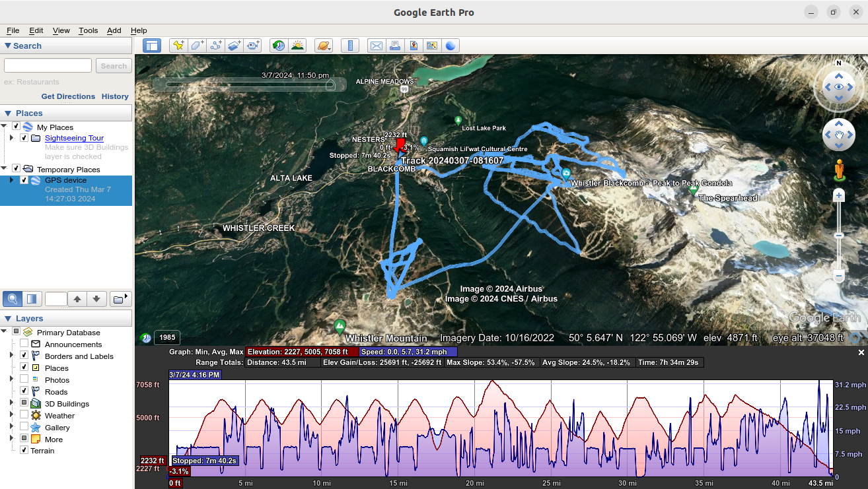Screen dimensions: 868x489
Task: Collapse the Places panel
Action: (x=8, y=114)
